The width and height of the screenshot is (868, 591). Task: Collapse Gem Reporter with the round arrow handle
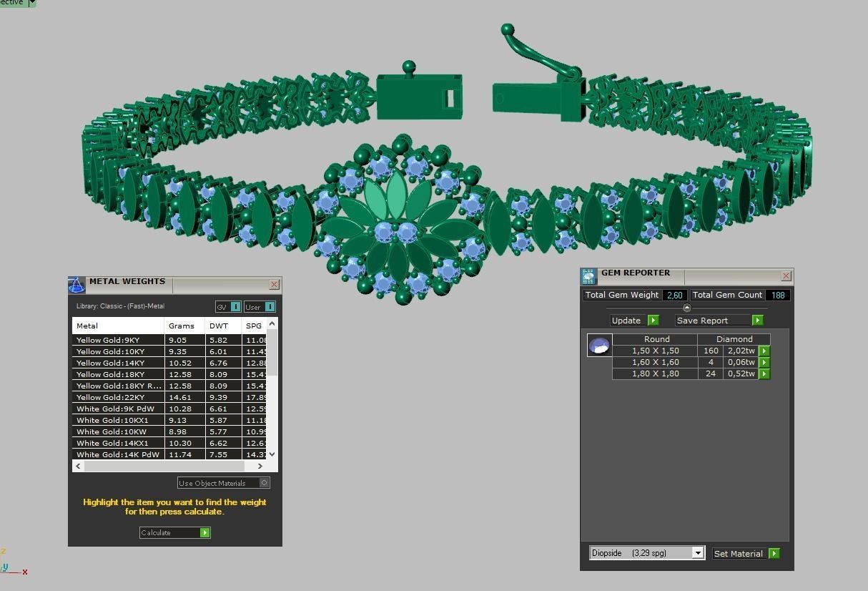(x=687, y=308)
